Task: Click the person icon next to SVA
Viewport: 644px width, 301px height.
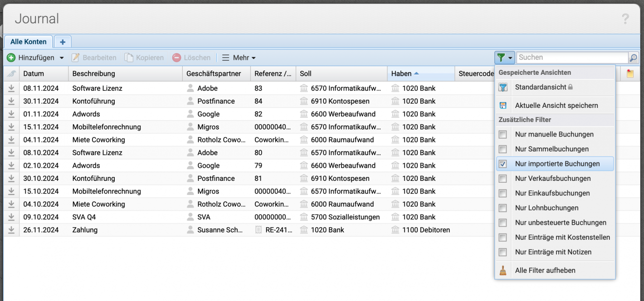Action: pos(190,217)
